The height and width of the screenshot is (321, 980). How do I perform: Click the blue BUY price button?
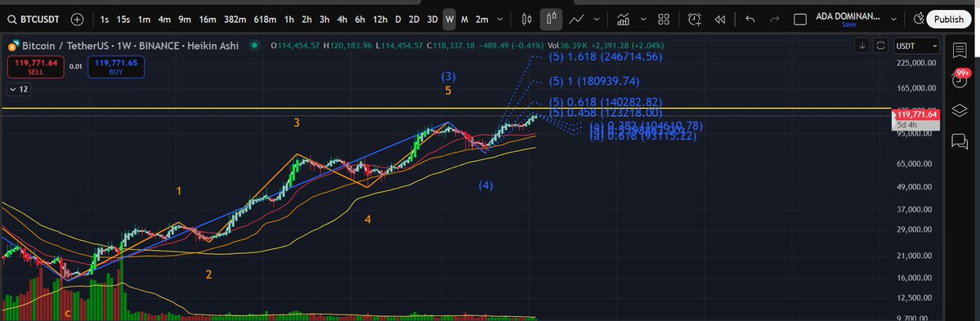[116, 67]
